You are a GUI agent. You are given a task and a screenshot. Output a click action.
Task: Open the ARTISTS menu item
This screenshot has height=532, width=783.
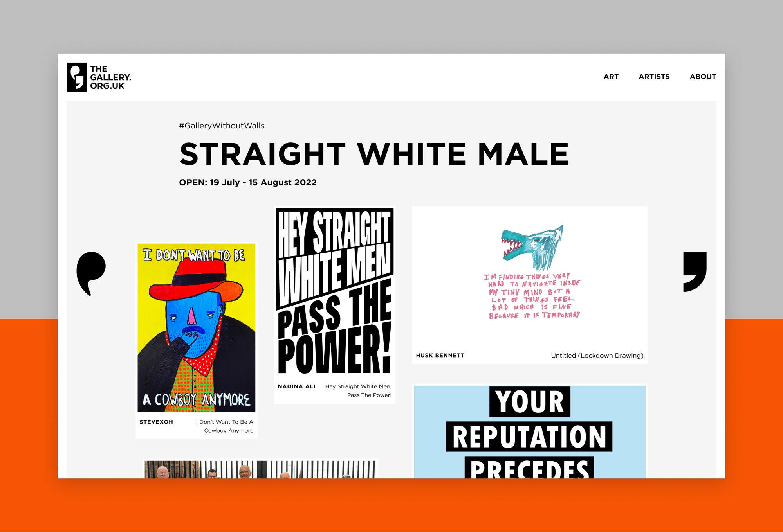pyautogui.click(x=654, y=77)
